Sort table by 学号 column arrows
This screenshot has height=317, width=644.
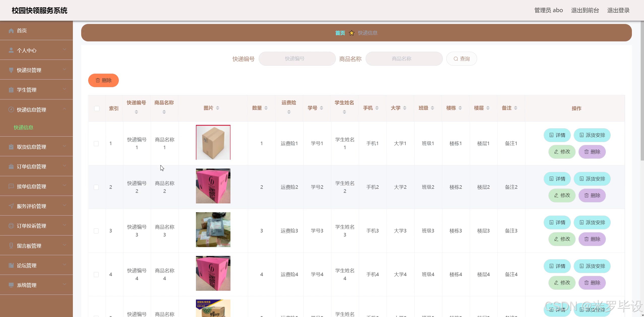321,108
